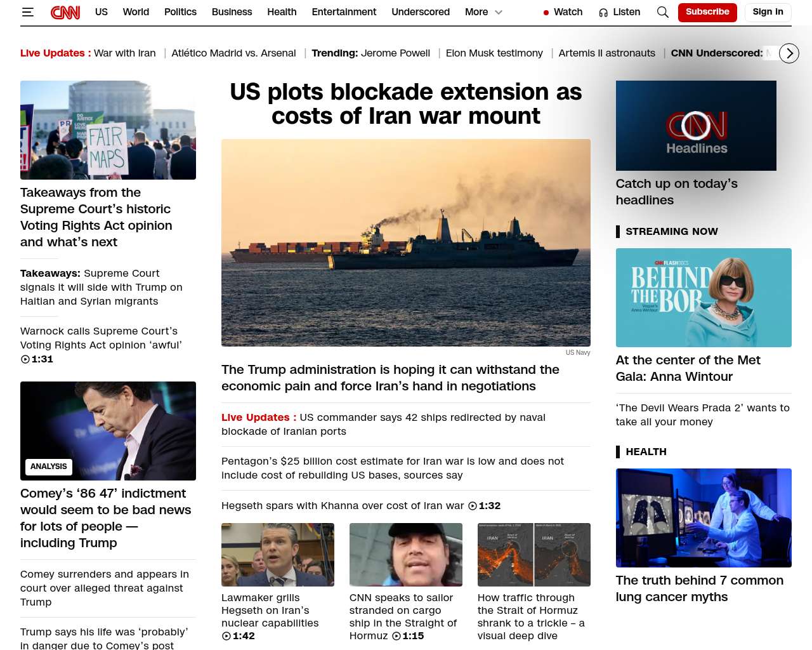Open Trump administration economic pain story

(390, 378)
